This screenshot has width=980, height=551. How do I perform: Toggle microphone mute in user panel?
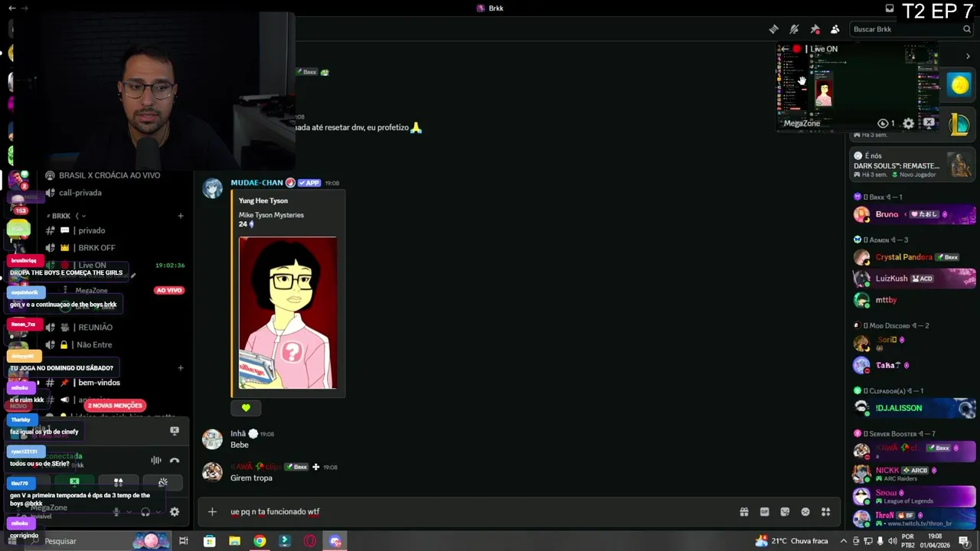[116, 512]
